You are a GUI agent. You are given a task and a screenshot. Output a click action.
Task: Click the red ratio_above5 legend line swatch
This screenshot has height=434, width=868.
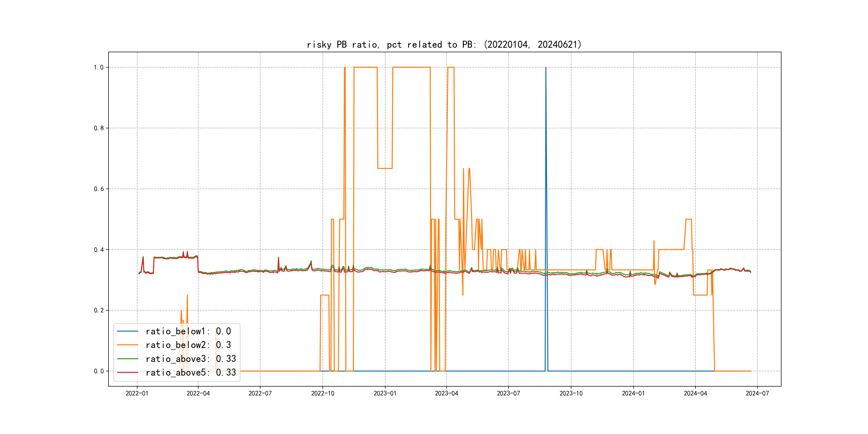point(127,372)
